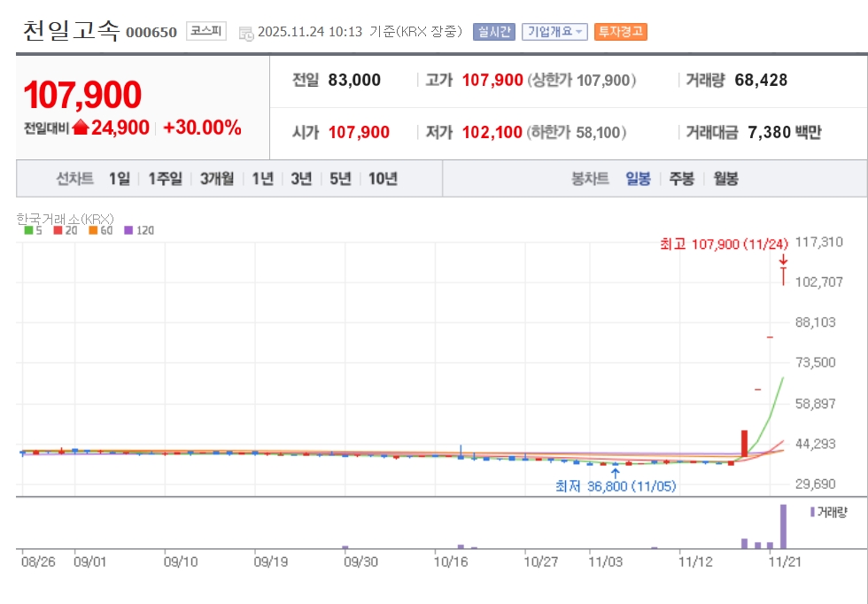
Task: Switch the line chart to 3개월
Action: pyautogui.click(x=217, y=179)
